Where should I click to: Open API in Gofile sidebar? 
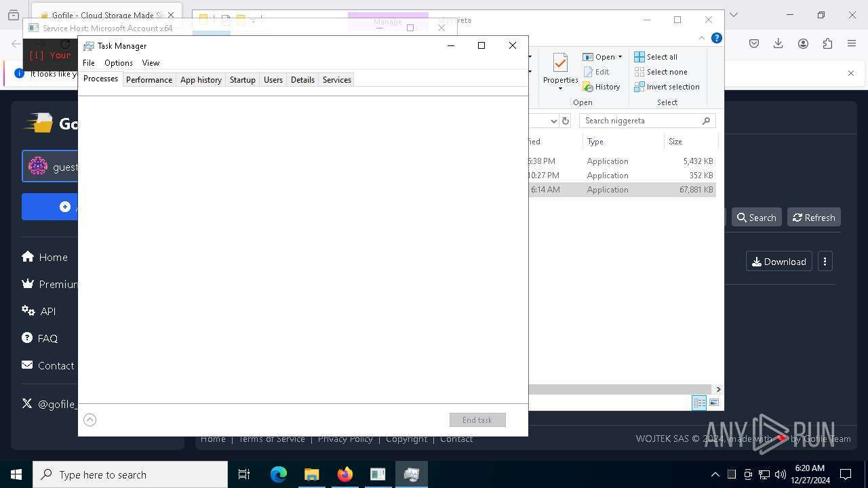point(39,311)
